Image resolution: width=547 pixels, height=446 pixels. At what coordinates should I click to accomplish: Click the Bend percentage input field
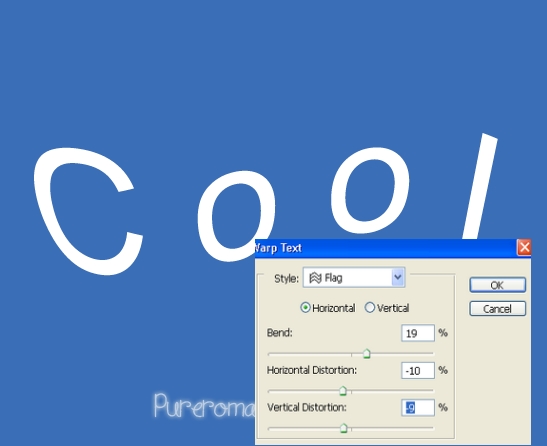click(x=418, y=333)
